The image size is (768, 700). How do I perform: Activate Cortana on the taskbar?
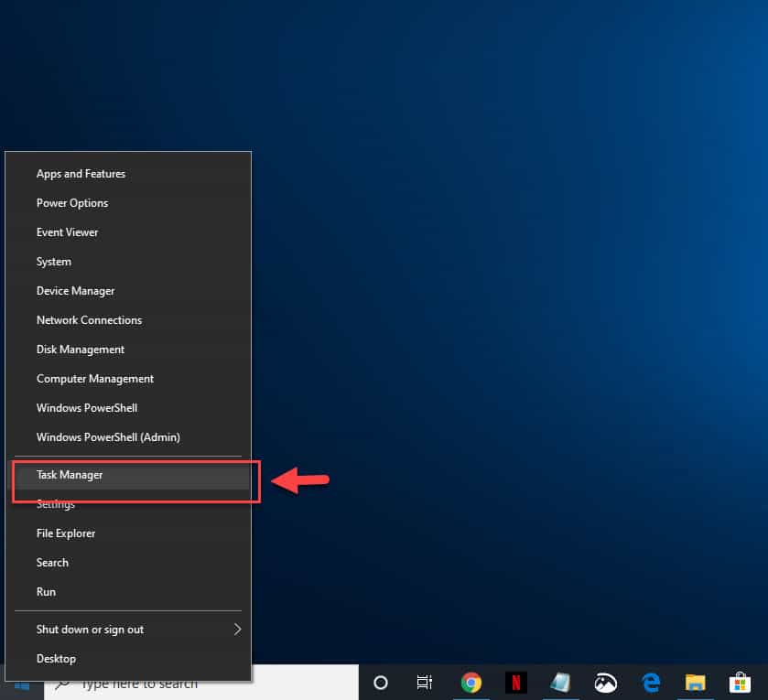pos(380,683)
